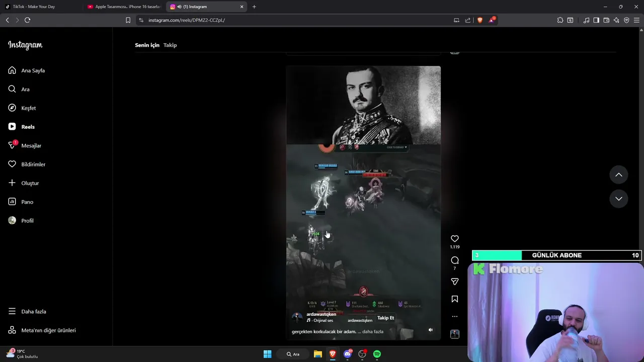Go back in browser history

click(x=7, y=20)
